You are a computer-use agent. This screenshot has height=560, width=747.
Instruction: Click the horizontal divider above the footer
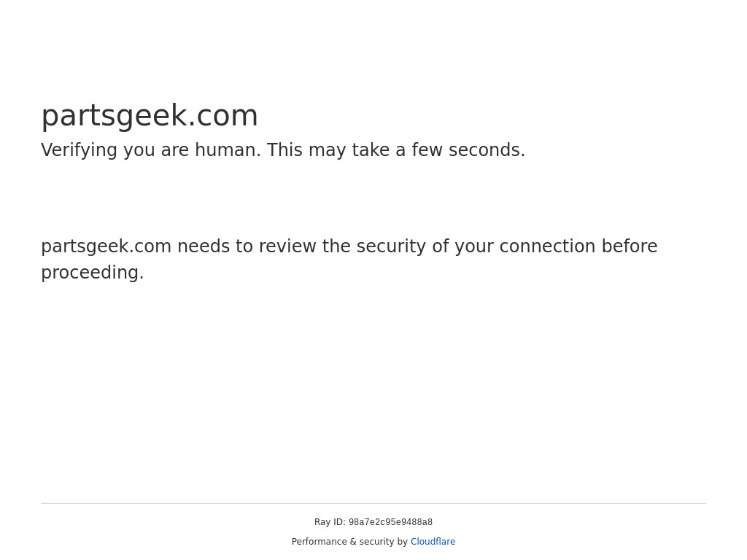point(373,503)
